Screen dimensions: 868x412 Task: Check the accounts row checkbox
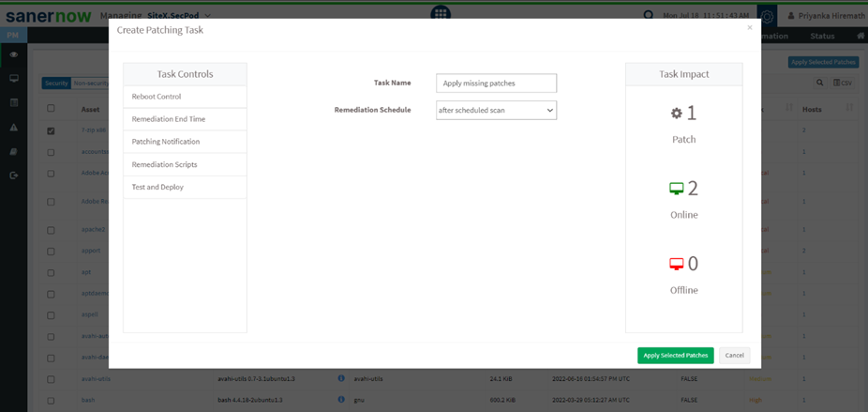tap(51, 152)
